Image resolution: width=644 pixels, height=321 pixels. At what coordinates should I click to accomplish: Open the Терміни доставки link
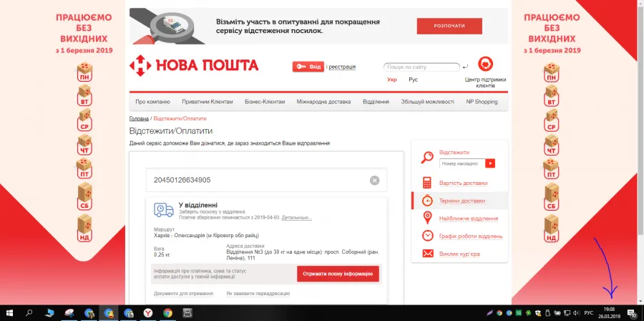pos(462,201)
